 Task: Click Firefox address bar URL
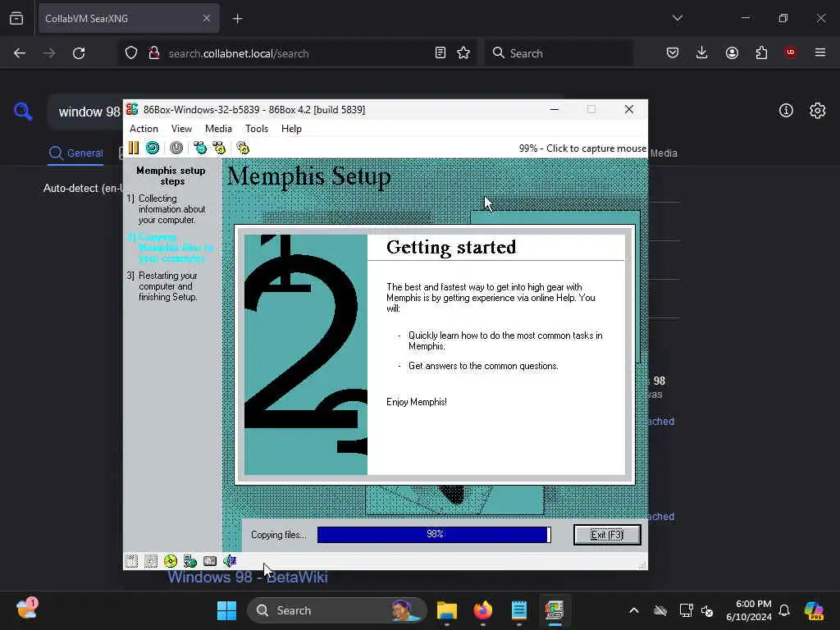(x=239, y=53)
